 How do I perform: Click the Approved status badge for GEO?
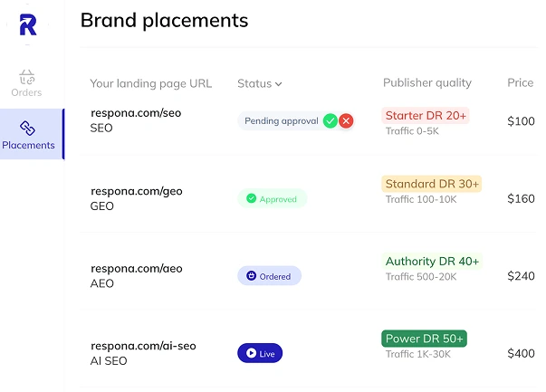pyautogui.click(x=272, y=199)
